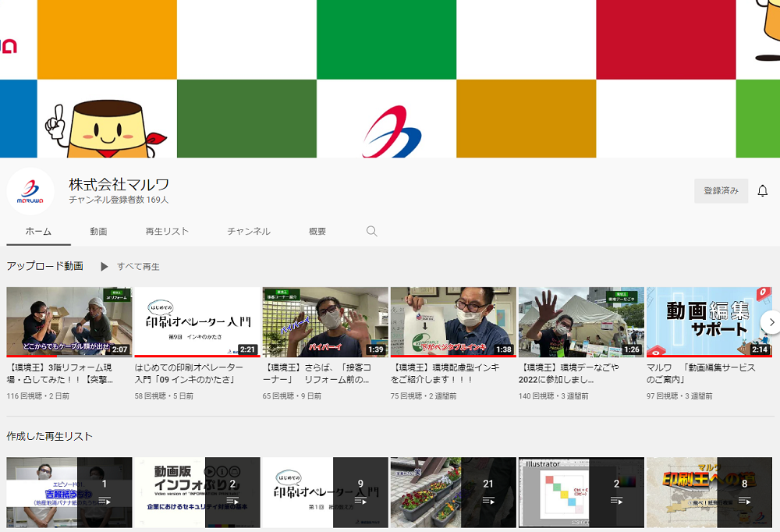
Task: Switch to the ホーム tab
Action: [38, 232]
